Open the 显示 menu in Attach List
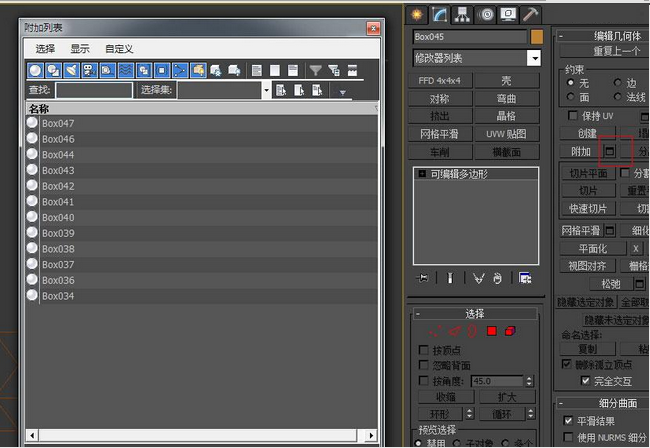The image size is (650, 448). click(80, 49)
